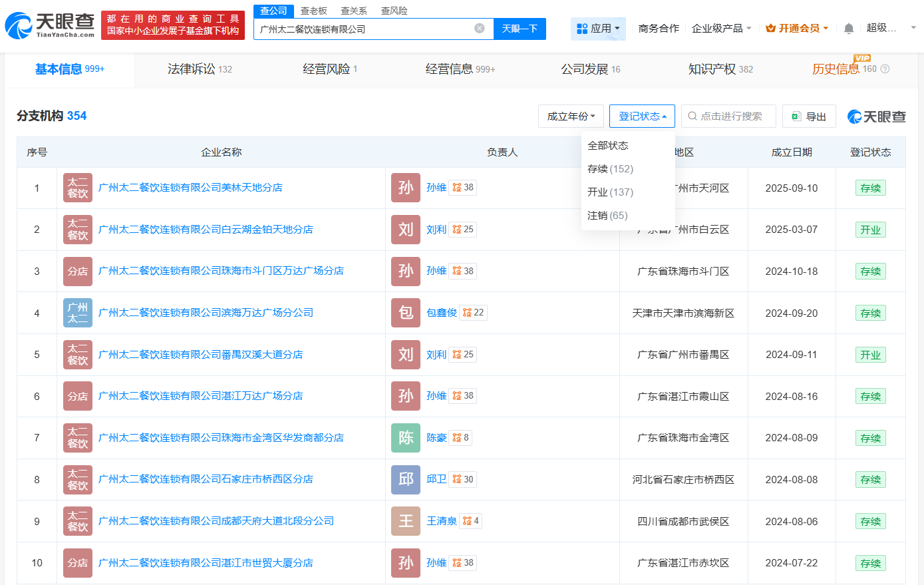Click 孙维's relation count badge 38 in row 1
924x585 pixels.
[x=463, y=188]
